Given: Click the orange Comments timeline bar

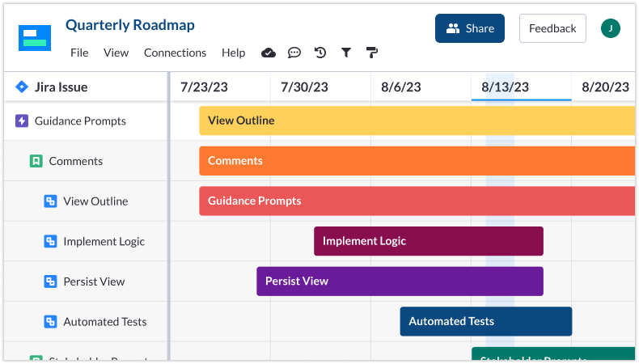Looking at the screenshot, I should point(417,161).
